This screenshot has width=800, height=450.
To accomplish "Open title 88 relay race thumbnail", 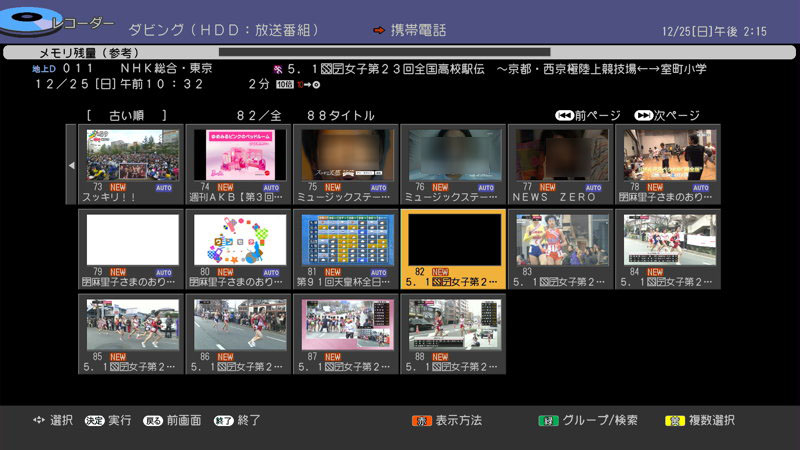I will point(454,325).
